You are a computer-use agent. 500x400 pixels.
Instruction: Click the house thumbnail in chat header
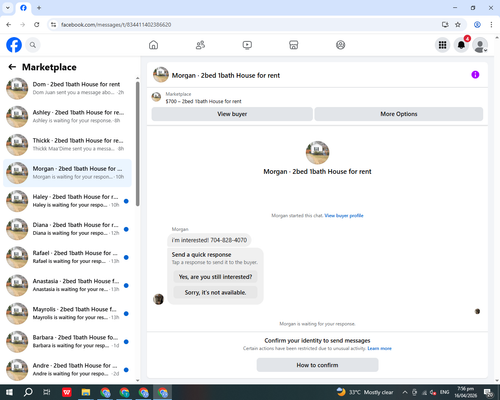tap(161, 75)
